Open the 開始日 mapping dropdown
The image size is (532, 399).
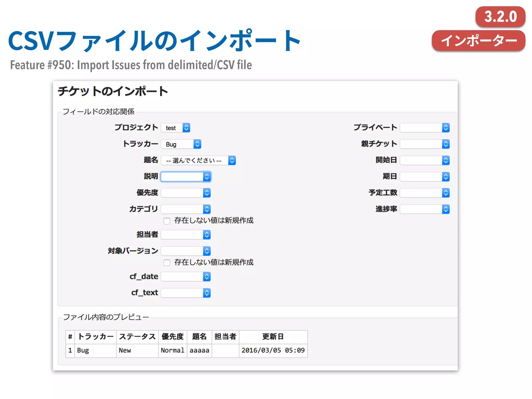[425, 161]
